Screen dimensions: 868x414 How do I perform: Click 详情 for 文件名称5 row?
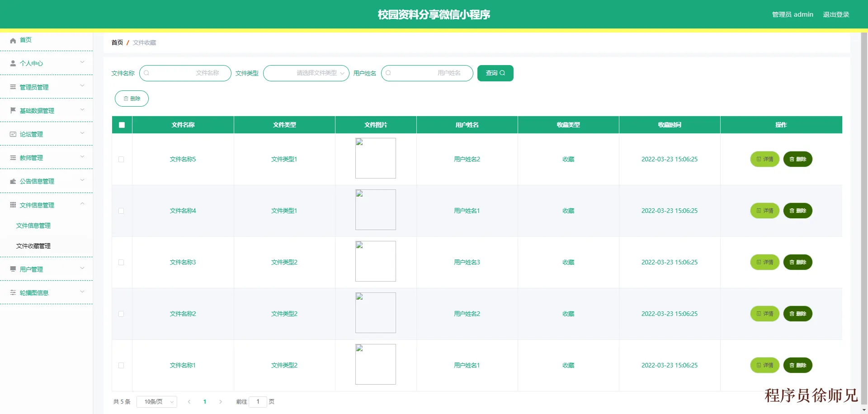[765, 159]
